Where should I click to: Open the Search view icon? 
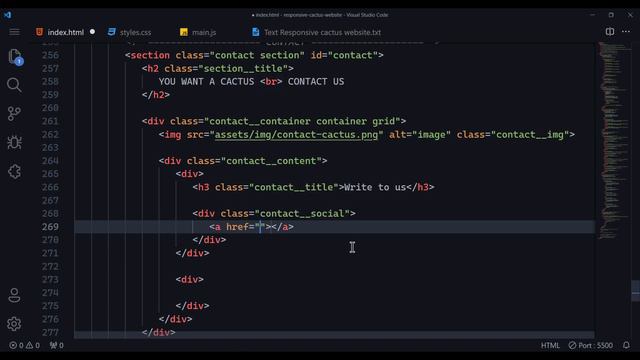coord(14,85)
